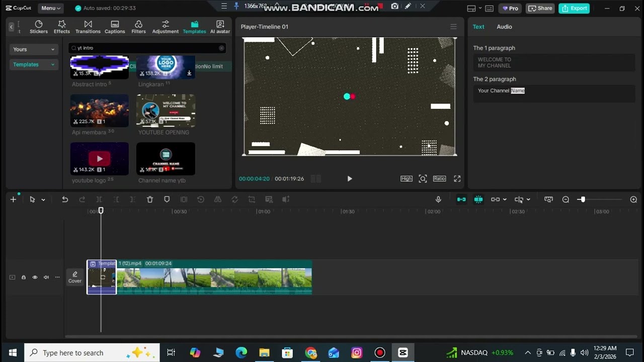Zoom out the timeline

pos(566,200)
